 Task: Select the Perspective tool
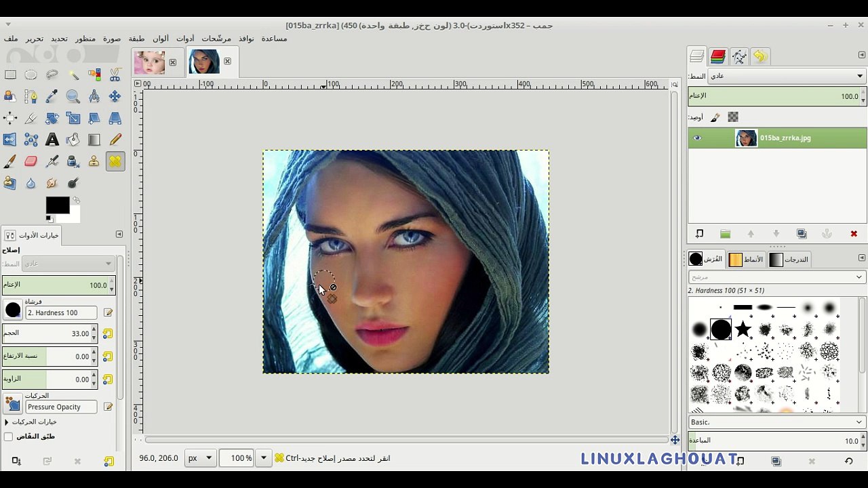[115, 119]
